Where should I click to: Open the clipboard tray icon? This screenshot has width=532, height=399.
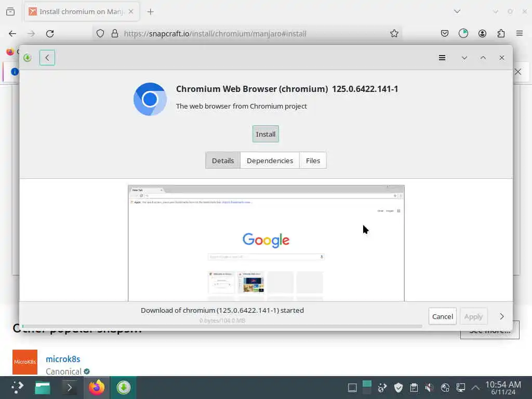[414, 388]
